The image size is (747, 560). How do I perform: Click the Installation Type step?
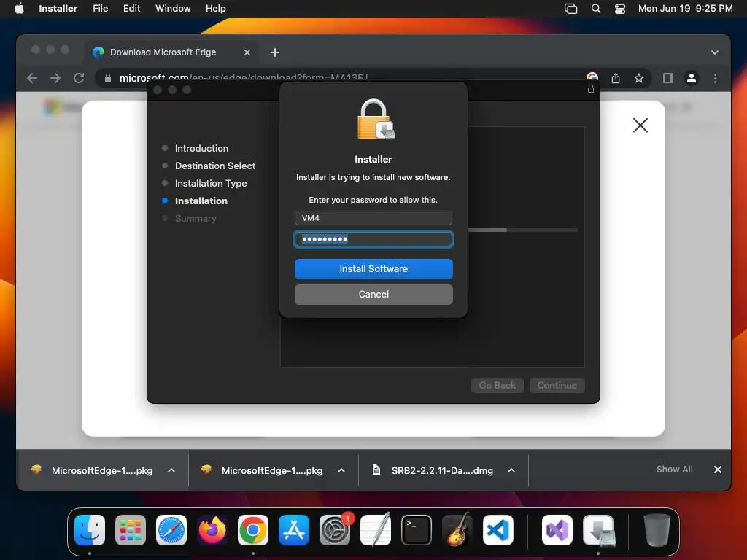(211, 183)
